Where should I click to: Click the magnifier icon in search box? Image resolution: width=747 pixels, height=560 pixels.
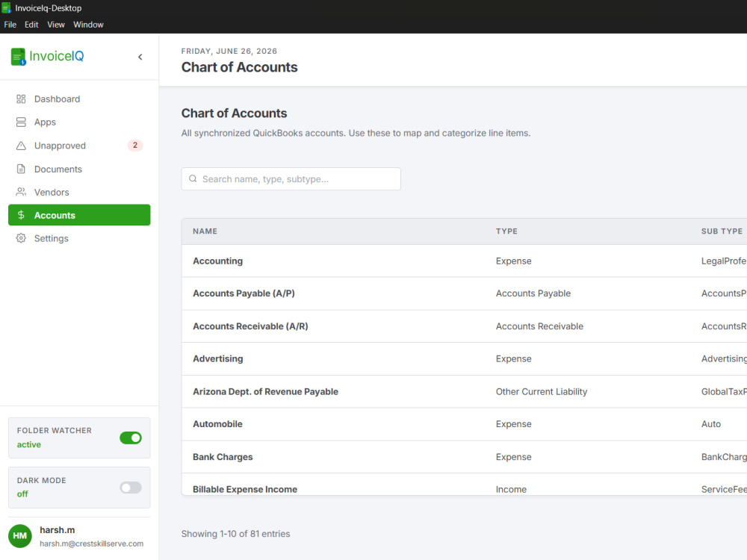(x=193, y=178)
